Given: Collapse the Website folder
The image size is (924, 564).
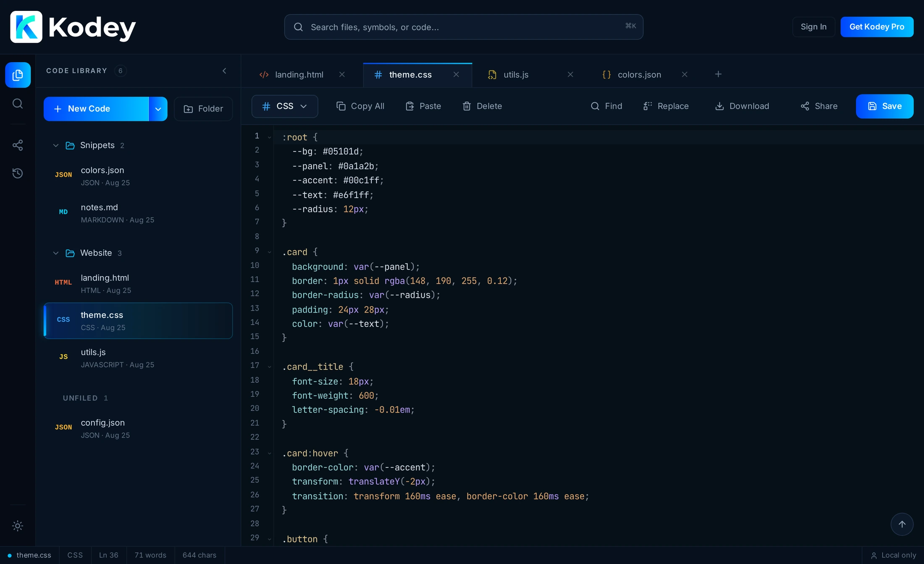Looking at the screenshot, I should click(x=55, y=253).
